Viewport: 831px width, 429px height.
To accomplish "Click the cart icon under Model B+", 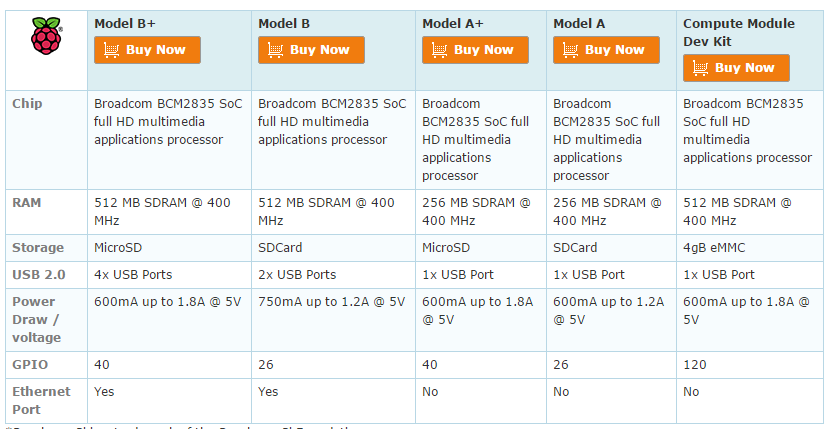I will tap(111, 50).
